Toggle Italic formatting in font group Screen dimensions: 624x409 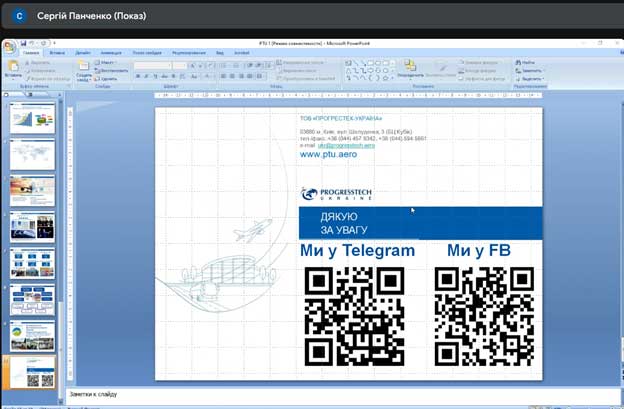145,77
